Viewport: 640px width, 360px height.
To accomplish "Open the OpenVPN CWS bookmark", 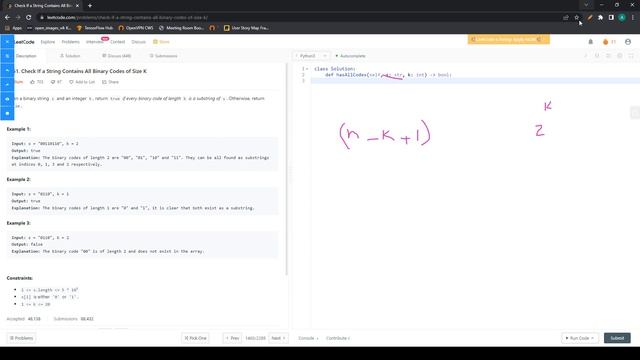I will [136, 28].
